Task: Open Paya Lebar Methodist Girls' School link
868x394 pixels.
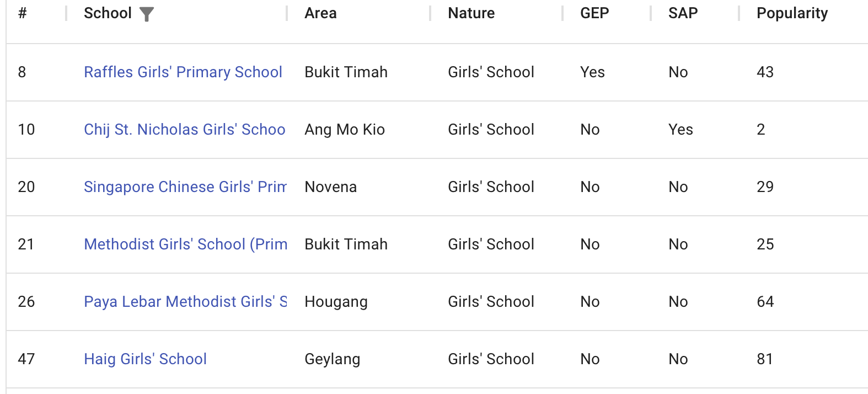Action: point(185,302)
